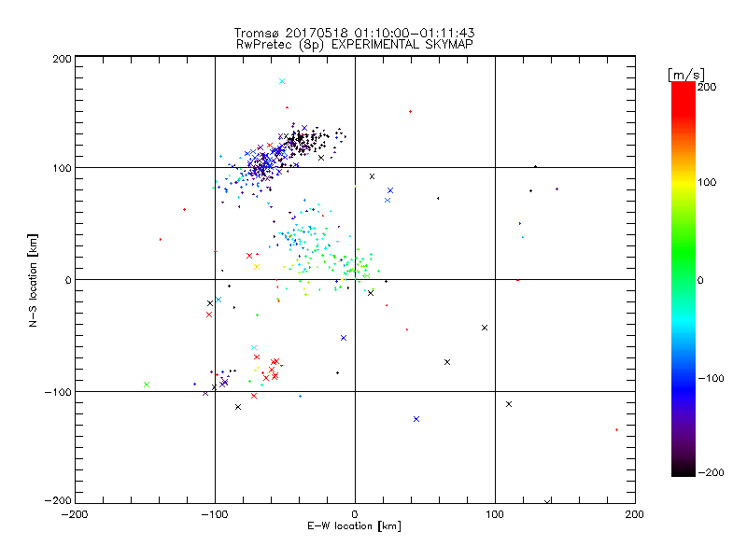This screenshot has width=747, height=560.
Task: Click the colorbar tick label "-200"
Action: point(711,473)
